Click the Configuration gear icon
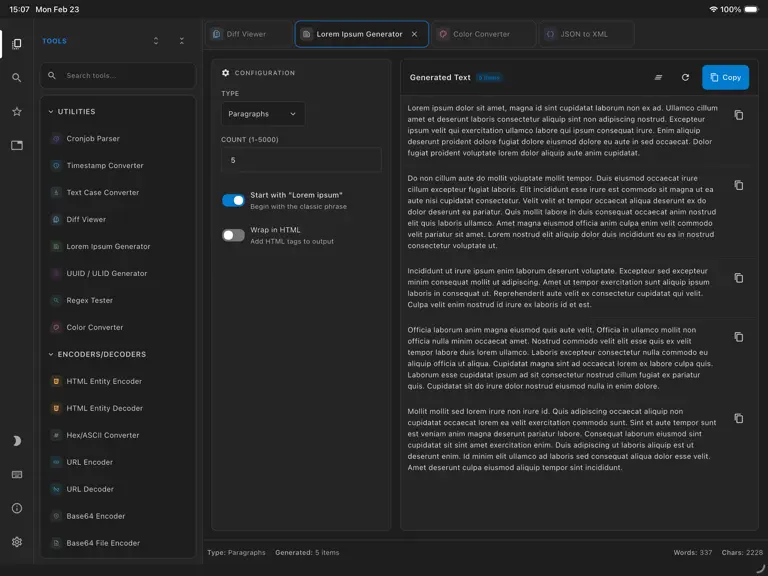The image size is (768, 576). pyautogui.click(x=225, y=73)
